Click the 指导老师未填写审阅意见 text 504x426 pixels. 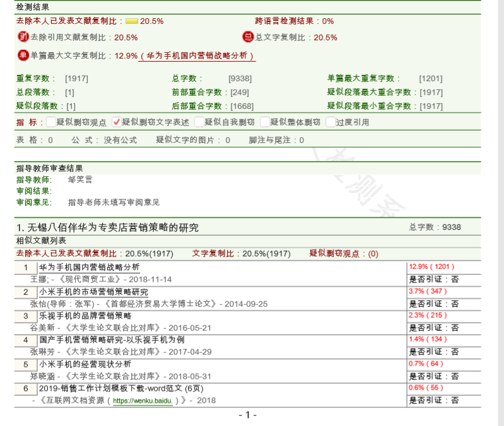point(114,202)
